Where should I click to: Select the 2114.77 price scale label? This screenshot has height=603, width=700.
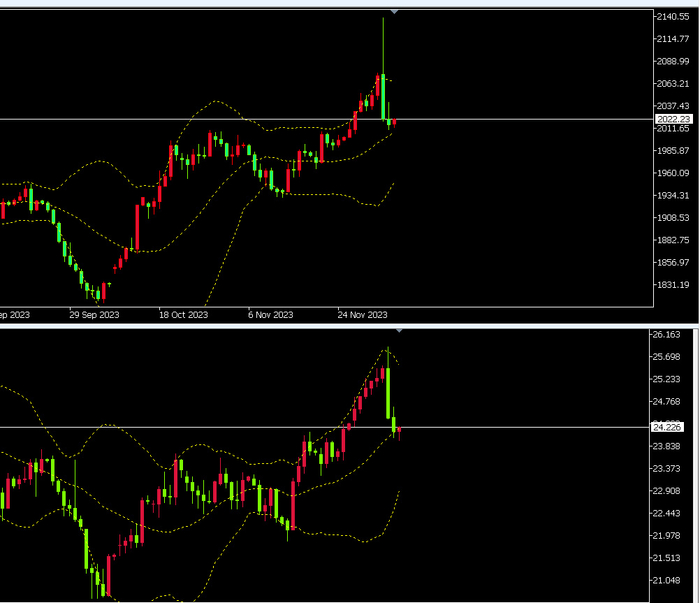pyautogui.click(x=673, y=39)
